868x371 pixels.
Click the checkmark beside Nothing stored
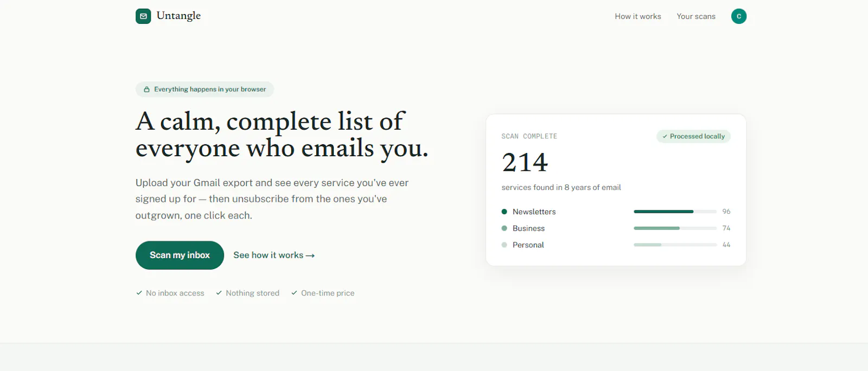tap(219, 293)
